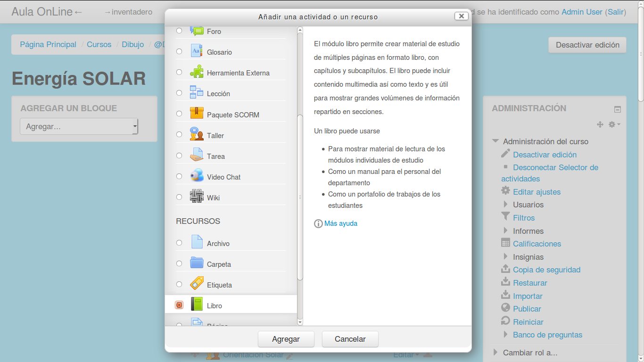Click the move icon in Administración block

(600, 124)
